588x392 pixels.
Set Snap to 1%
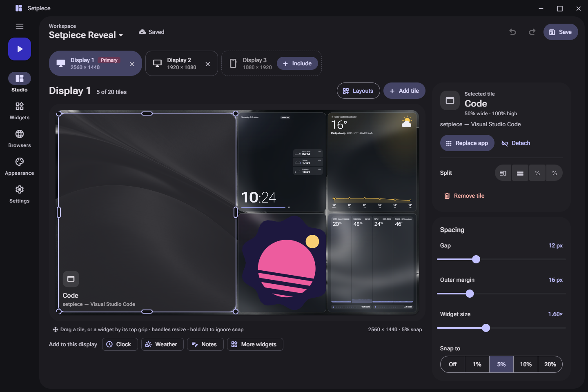477,364
